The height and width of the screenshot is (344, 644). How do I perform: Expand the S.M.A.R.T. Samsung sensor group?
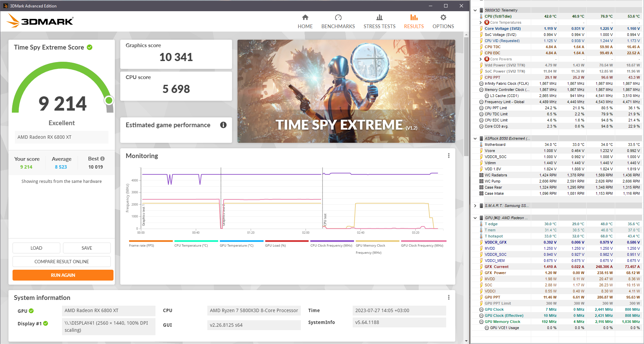[x=475, y=206]
